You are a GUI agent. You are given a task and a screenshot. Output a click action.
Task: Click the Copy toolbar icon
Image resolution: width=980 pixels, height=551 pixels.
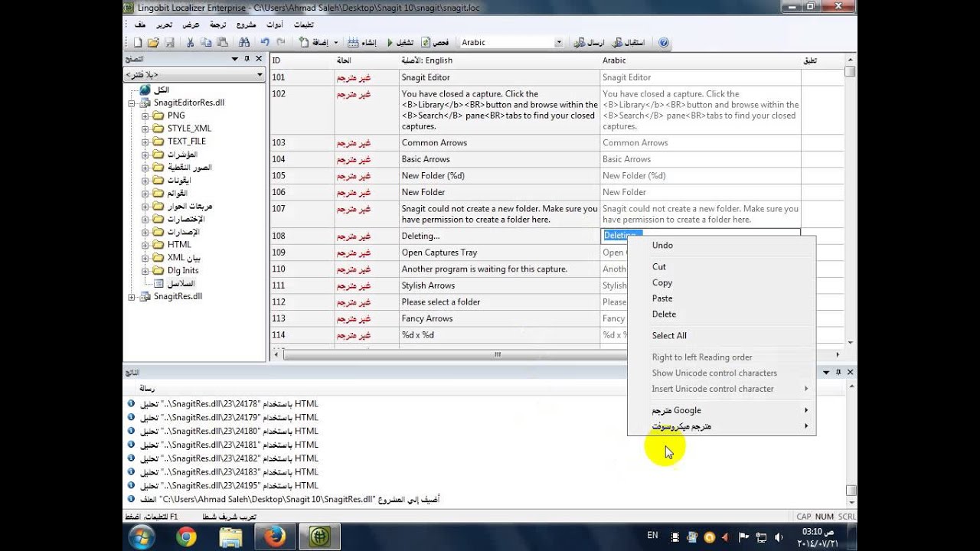207,43
